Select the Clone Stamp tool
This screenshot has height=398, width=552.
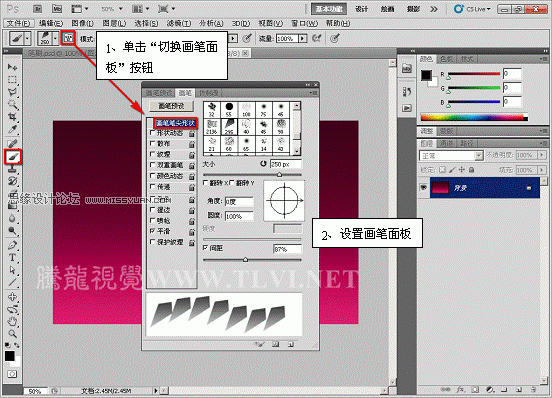click(12, 169)
